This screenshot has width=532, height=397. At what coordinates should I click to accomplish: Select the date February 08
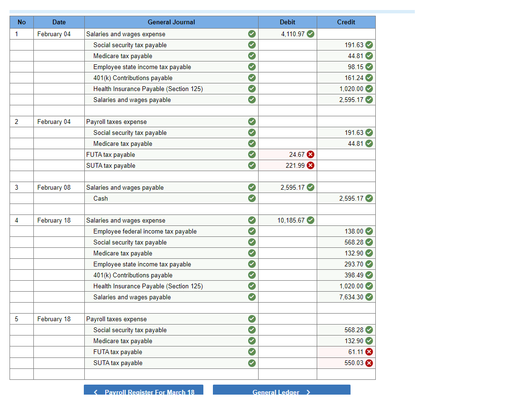tap(54, 187)
